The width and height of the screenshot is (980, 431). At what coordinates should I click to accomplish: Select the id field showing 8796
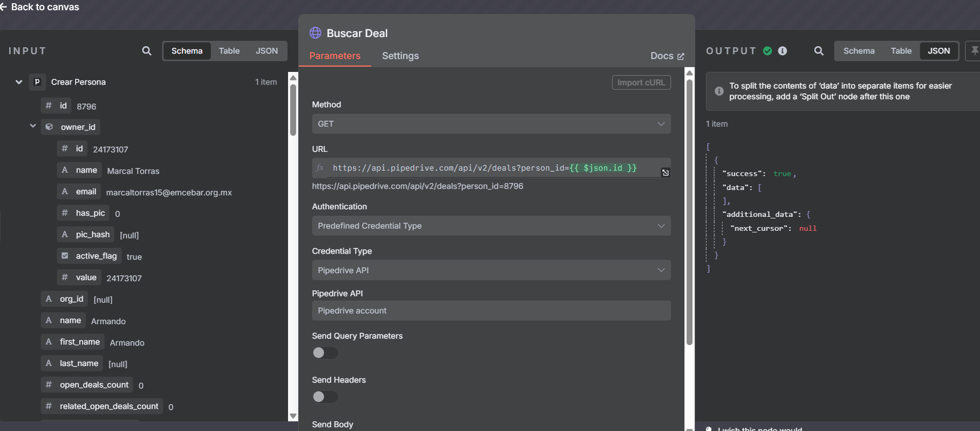pyautogui.click(x=56, y=106)
